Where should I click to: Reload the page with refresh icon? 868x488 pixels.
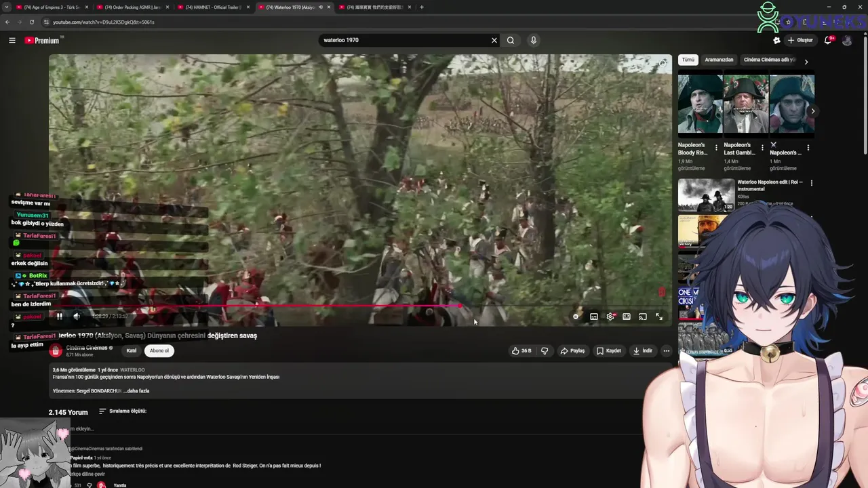click(x=32, y=22)
